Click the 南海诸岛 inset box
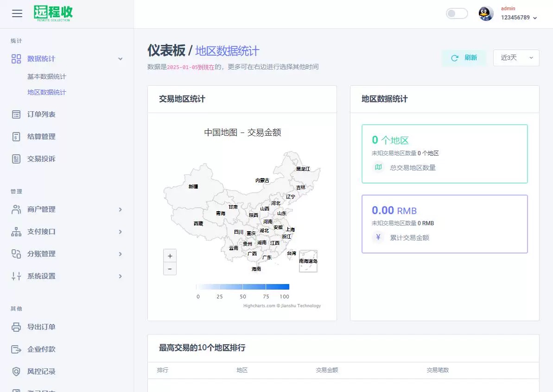Image resolution: width=553 pixels, height=392 pixels. pyautogui.click(x=308, y=261)
